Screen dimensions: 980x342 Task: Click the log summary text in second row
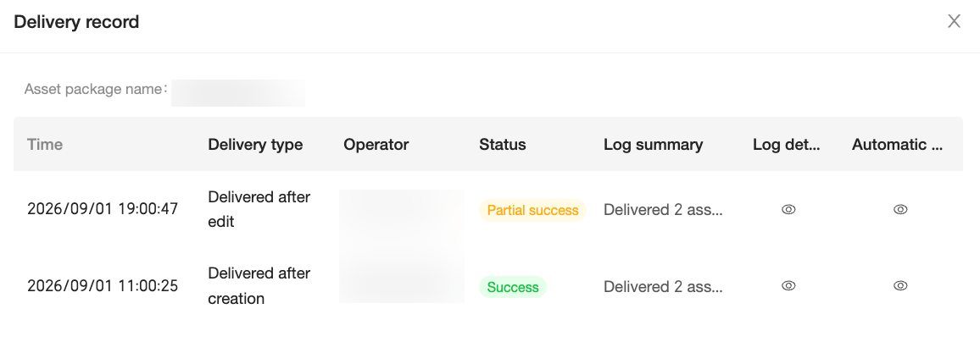click(663, 286)
